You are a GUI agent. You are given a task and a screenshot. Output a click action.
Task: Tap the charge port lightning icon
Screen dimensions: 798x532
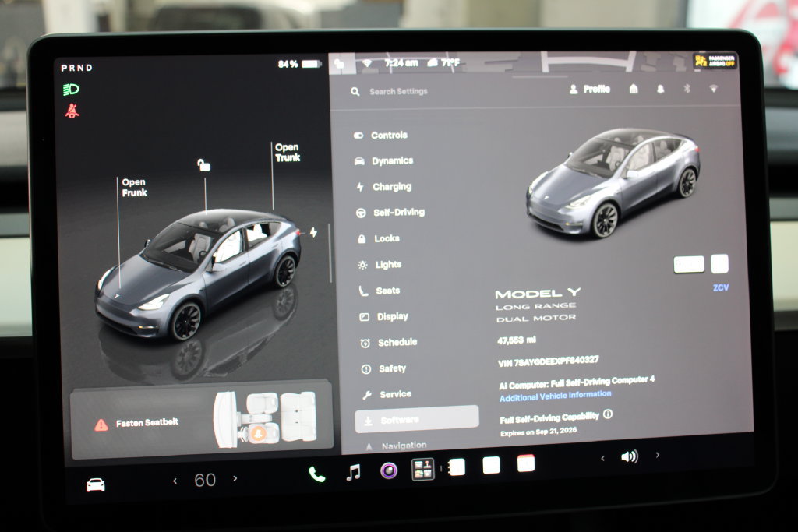tap(313, 232)
